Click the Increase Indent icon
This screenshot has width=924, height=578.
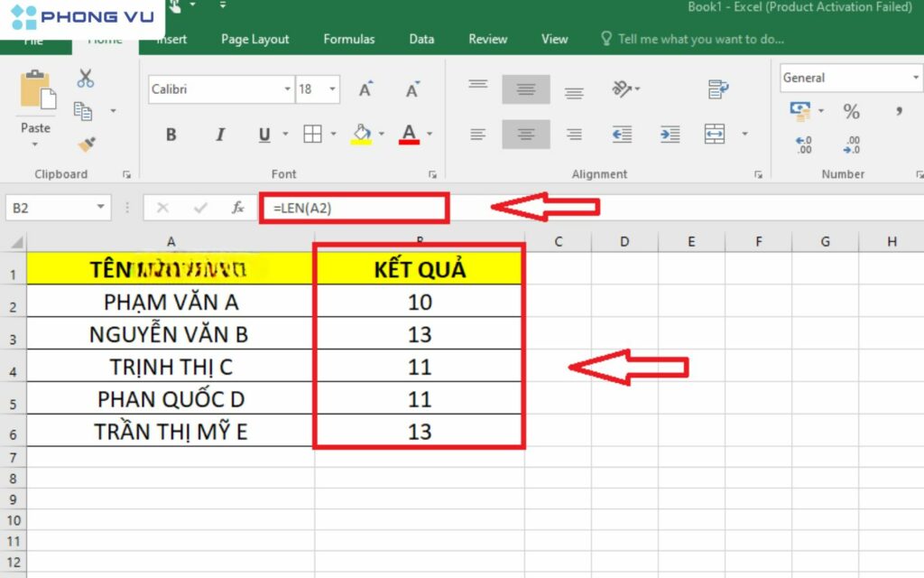(x=669, y=135)
